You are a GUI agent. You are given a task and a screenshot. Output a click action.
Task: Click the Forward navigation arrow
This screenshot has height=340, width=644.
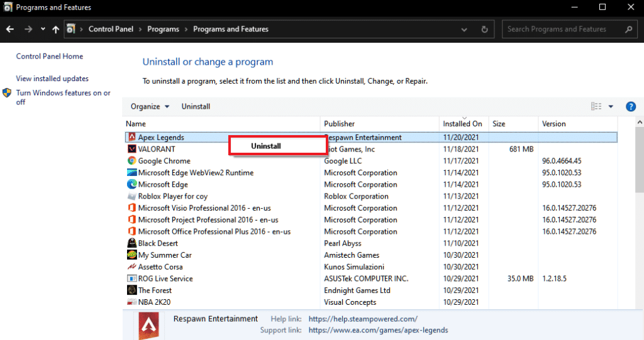28,29
